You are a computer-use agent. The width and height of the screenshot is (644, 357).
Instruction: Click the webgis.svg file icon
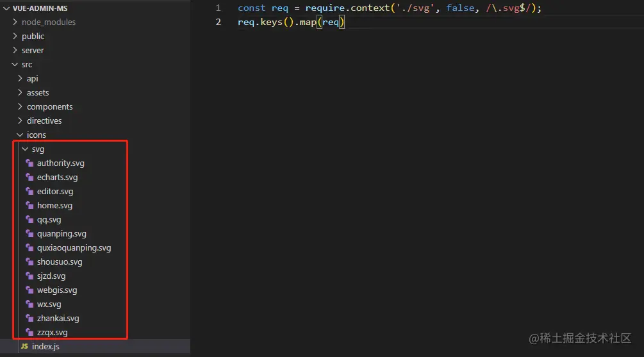click(x=29, y=290)
